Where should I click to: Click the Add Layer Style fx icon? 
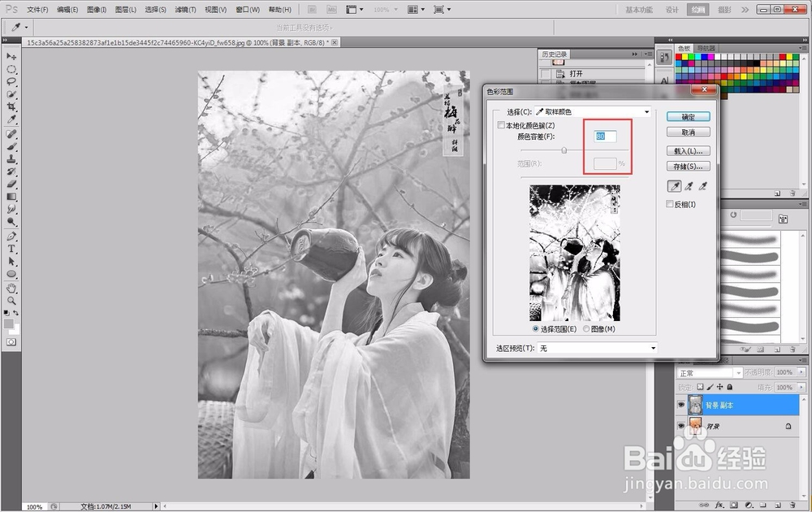(719, 505)
